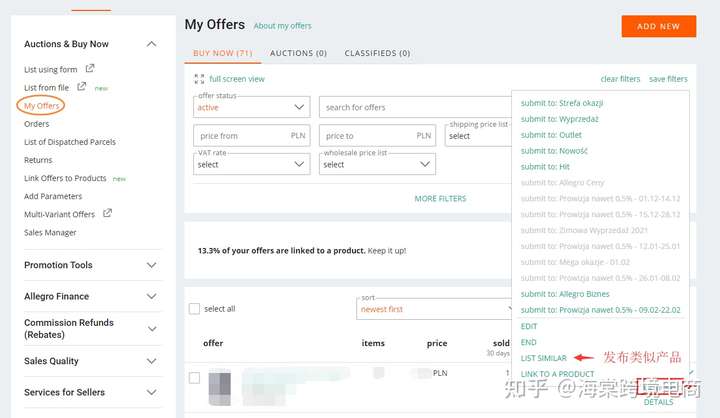Screen dimensions: 720x418
Task: Choose submit to: Outlet menu entry
Action: click(551, 135)
